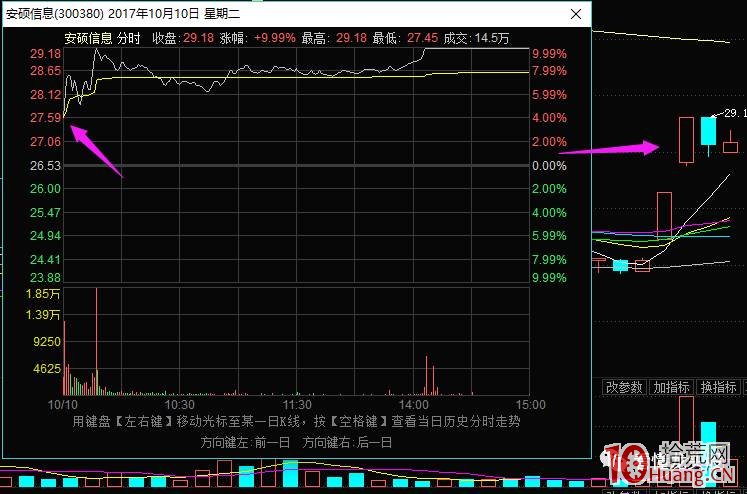The image size is (747, 494).
Task: Click the 最低: 27.45 value
Action: (x=405, y=38)
